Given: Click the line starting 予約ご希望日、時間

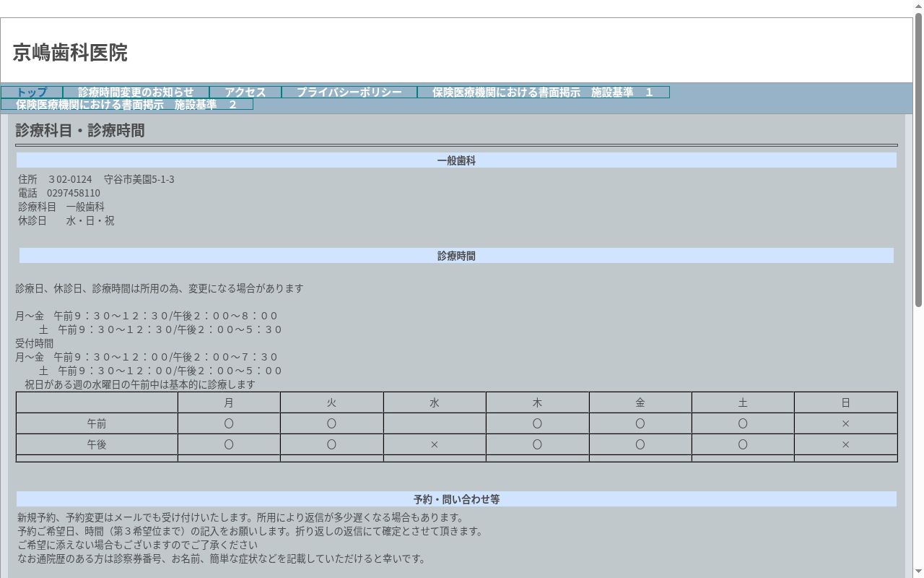Looking at the screenshot, I should 250,531.
